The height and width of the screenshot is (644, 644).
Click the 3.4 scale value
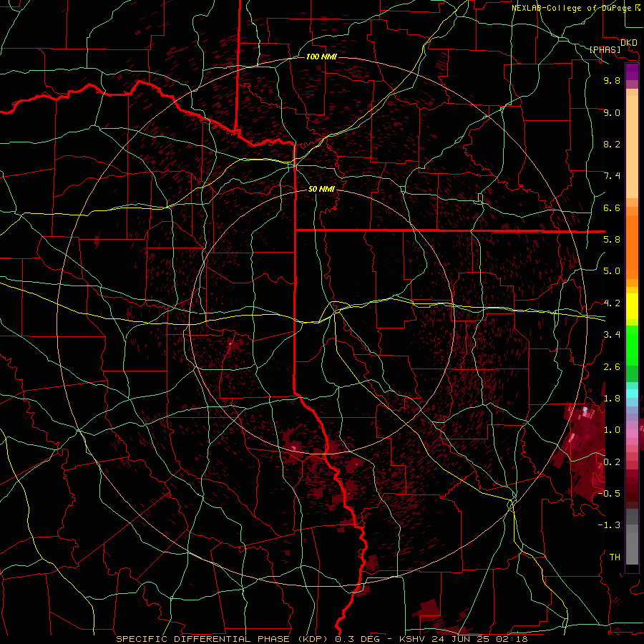(x=612, y=335)
